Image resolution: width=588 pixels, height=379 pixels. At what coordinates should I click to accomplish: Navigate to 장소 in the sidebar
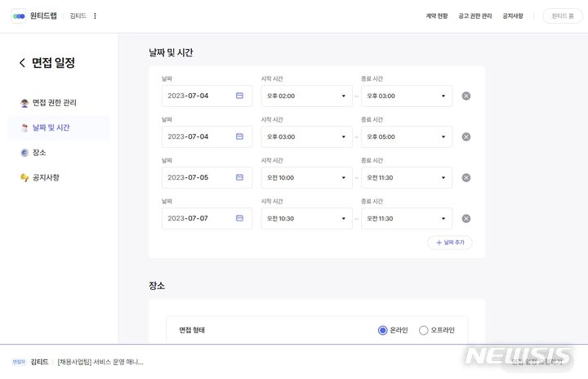39,152
